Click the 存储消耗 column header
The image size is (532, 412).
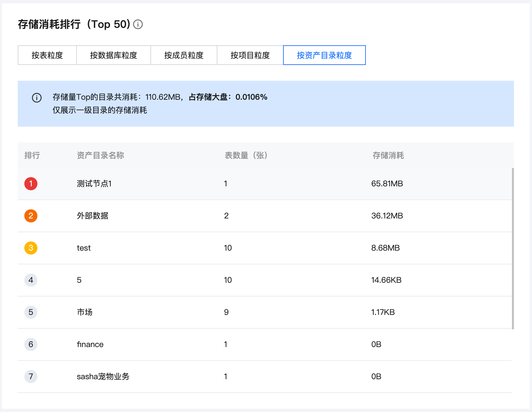[x=388, y=155]
